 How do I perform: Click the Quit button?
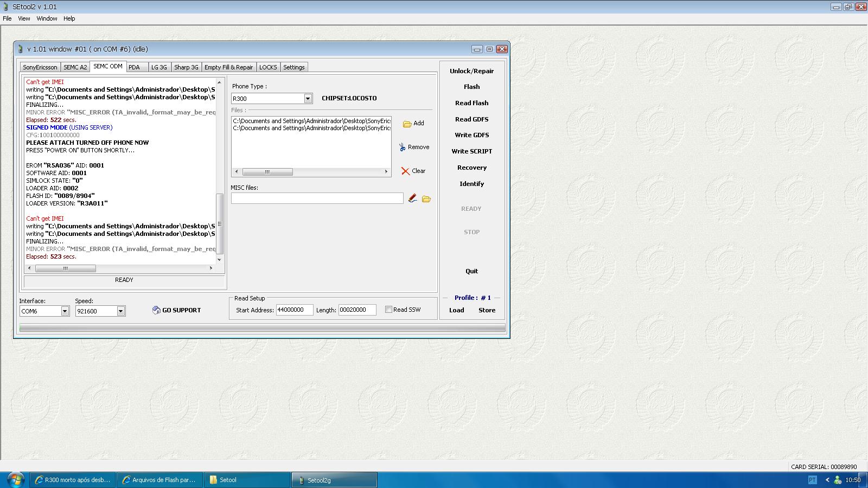(472, 271)
